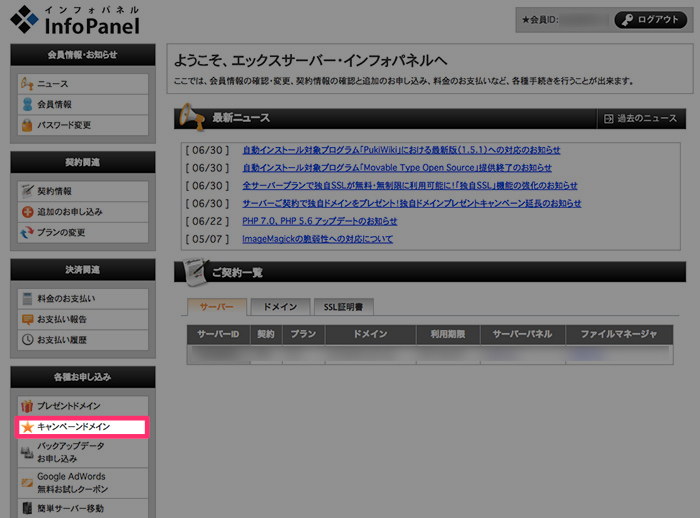
Task: Open お支払い報告
Action: coord(83,319)
